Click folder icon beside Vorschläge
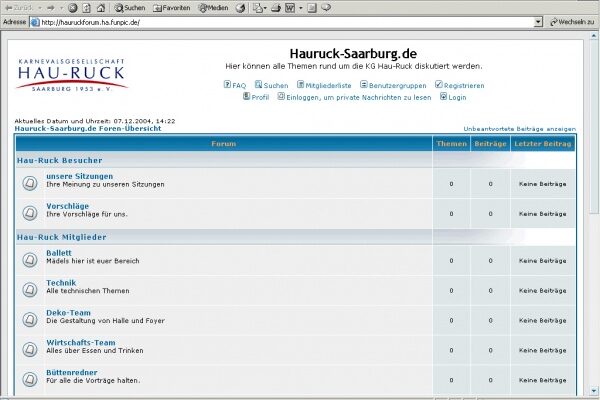 tap(29, 213)
